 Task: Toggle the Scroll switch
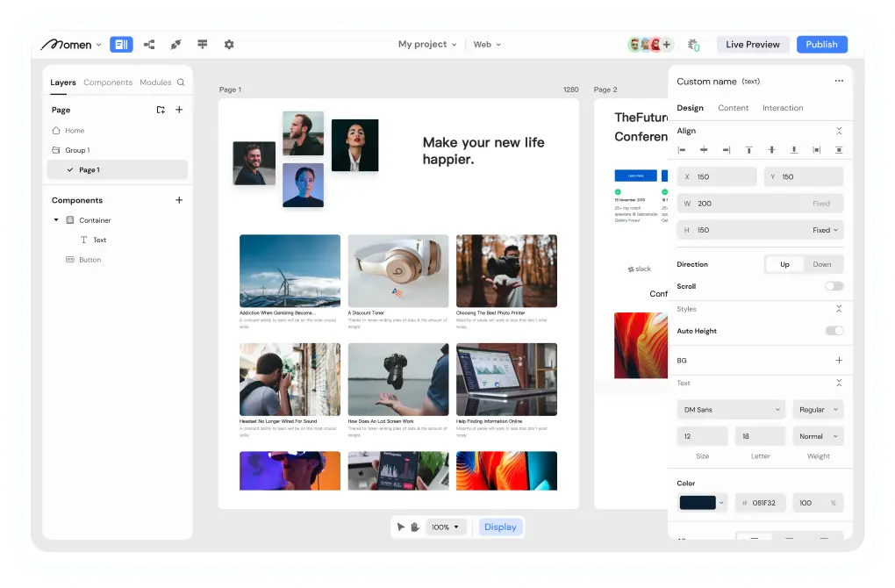(x=834, y=286)
